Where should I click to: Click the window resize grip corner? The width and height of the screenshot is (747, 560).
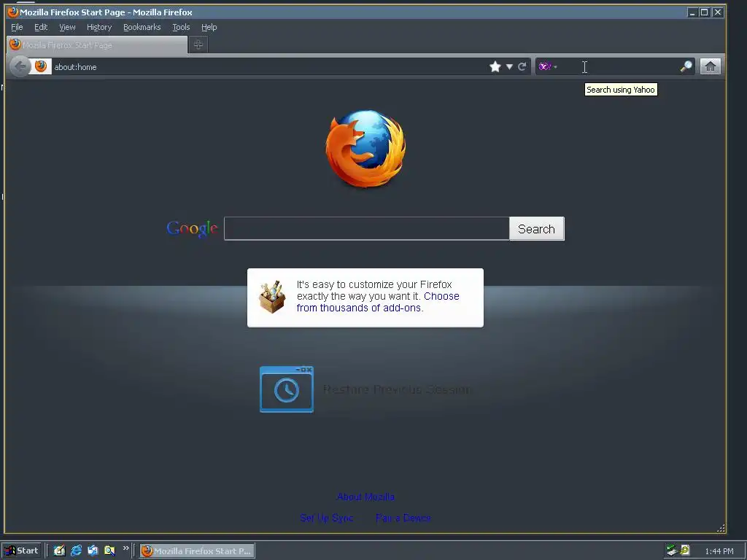point(721,528)
